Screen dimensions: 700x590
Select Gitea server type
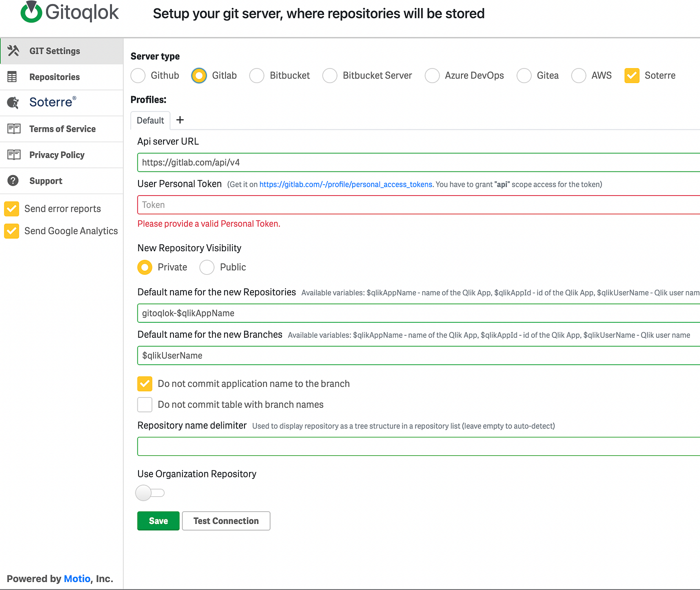(524, 76)
